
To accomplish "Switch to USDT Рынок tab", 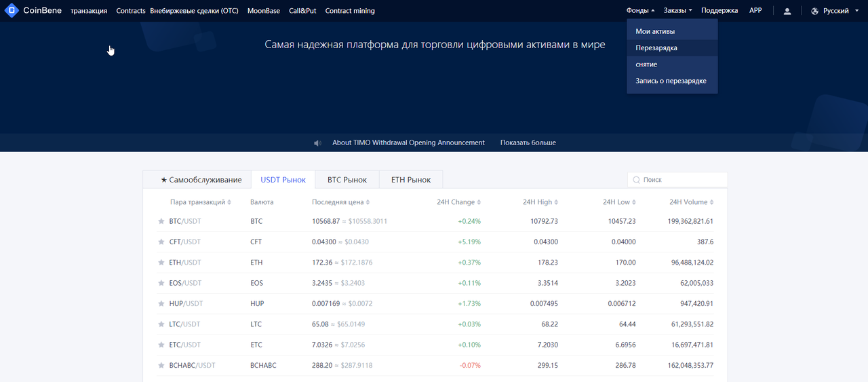I will (x=283, y=180).
